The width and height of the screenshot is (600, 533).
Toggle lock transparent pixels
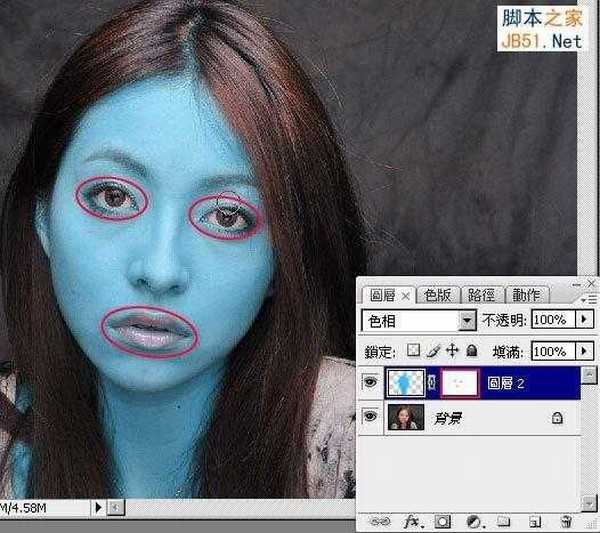[415, 351]
